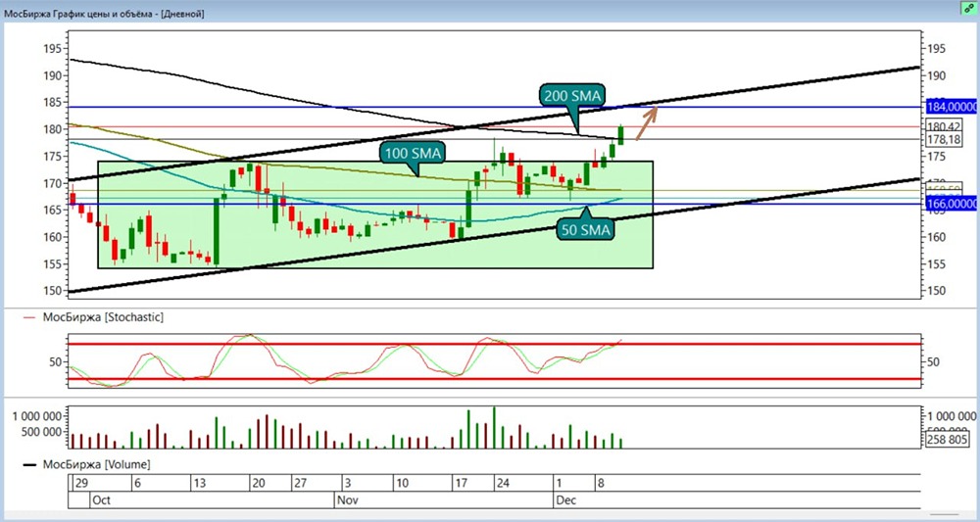Viewport: 980px width, 522px height.
Task: Click date '29' on the time axis
Action: point(80,483)
